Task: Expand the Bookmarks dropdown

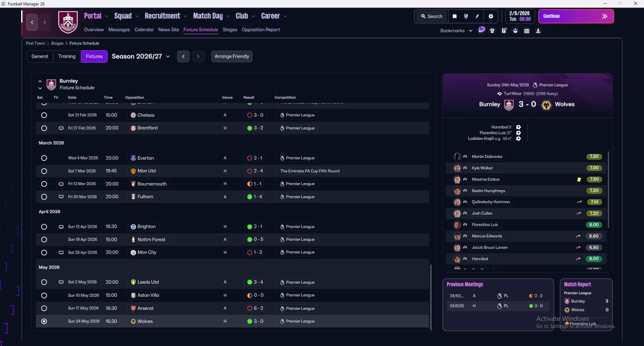Action: [x=456, y=31]
